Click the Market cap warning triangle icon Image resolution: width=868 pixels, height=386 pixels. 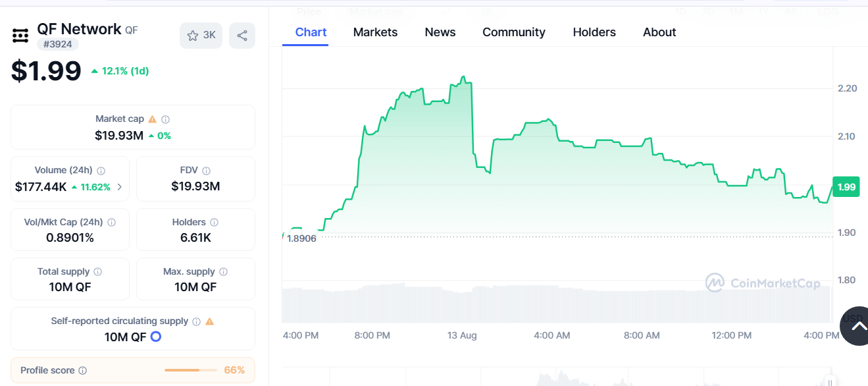coord(153,119)
